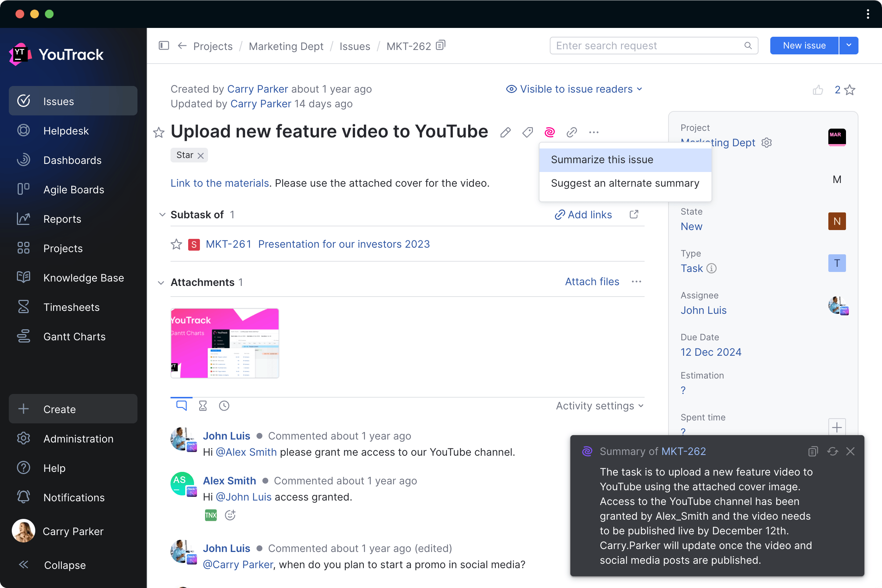The height and width of the screenshot is (588, 882).
Task: Open Knowledge Base from the sidebar
Action: point(84,278)
